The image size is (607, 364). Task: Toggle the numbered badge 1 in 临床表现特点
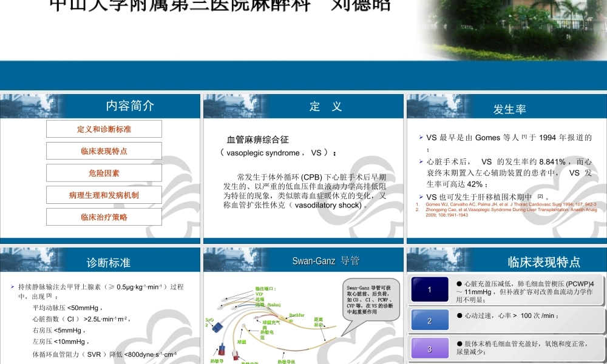point(430,289)
